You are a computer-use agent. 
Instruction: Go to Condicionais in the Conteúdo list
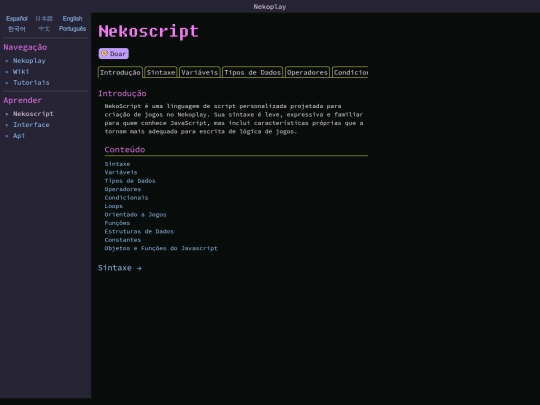[126, 198]
